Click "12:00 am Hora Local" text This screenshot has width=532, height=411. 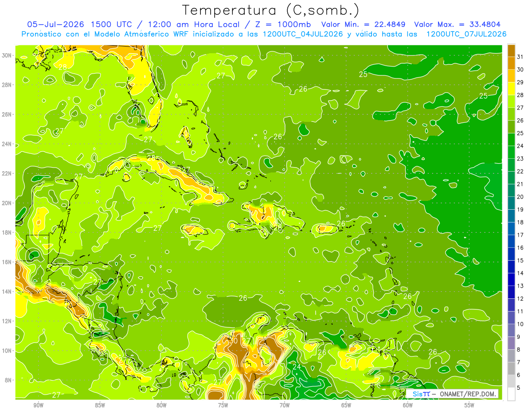tap(194, 24)
